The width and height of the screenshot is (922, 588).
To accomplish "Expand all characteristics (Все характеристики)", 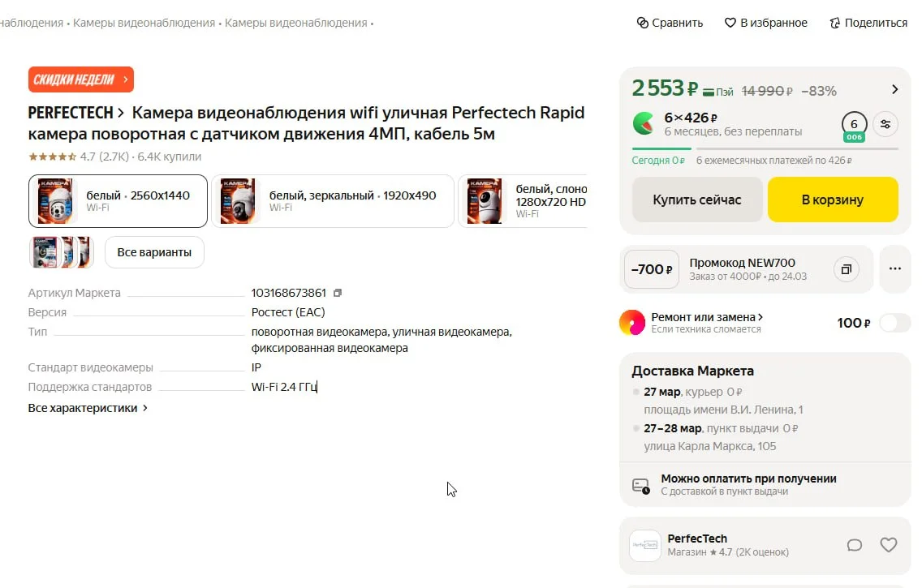I will pyautogui.click(x=88, y=408).
